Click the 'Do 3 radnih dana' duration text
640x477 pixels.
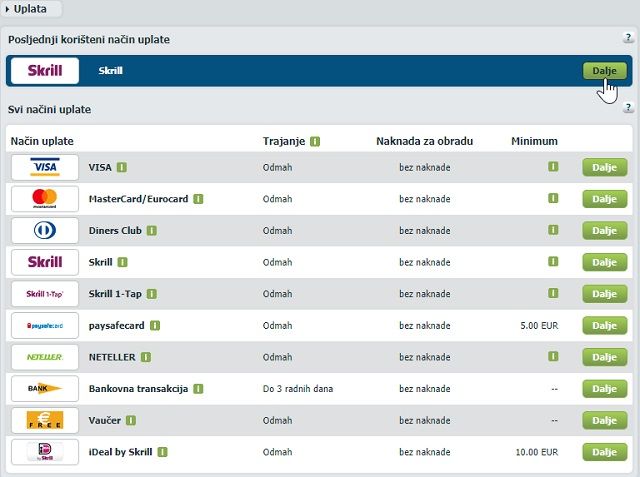[x=298, y=389]
